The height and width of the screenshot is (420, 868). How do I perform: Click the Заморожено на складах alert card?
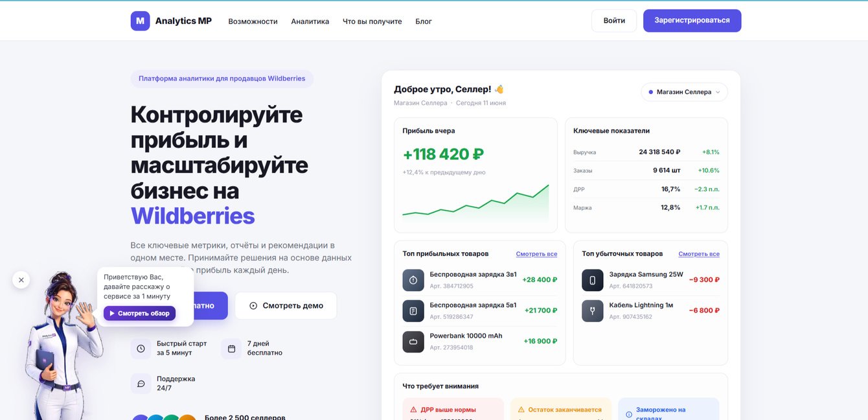[x=668, y=409]
